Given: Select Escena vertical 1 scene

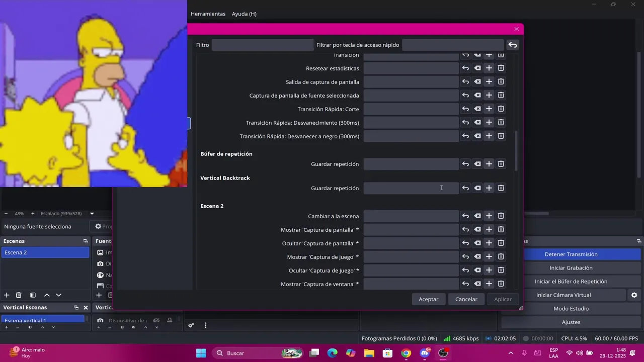Looking at the screenshot, I should (x=43, y=320).
